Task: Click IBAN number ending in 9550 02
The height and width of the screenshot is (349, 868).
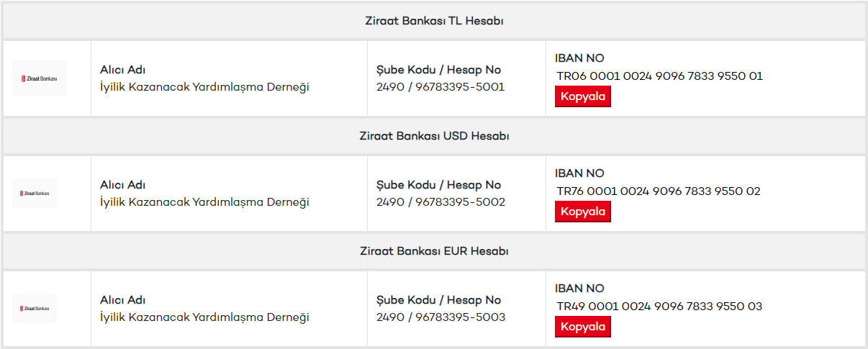Action: 659,191
